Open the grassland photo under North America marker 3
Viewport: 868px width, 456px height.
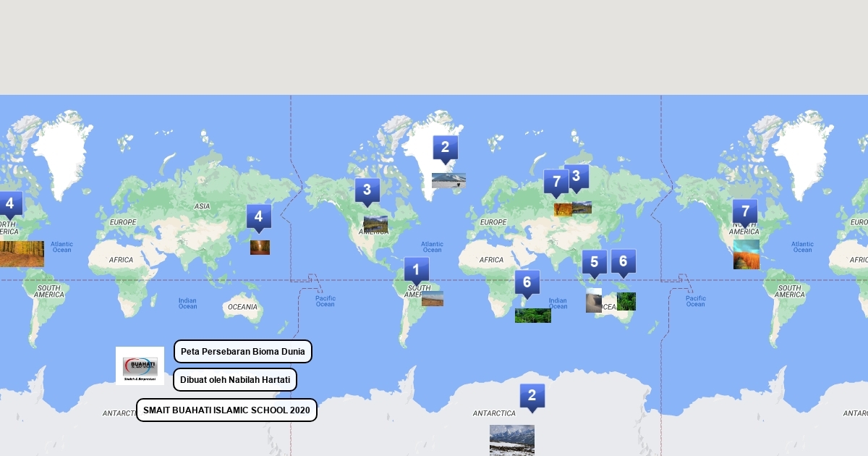point(375,224)
